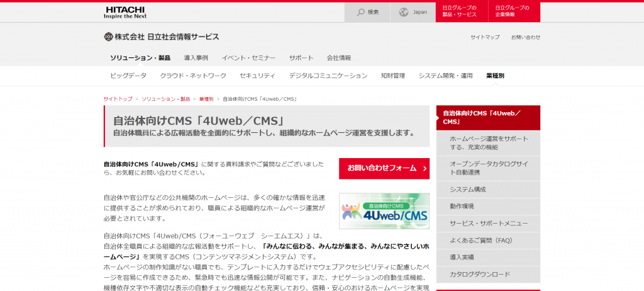Select サポート main menu
Screen dimensions: 644x291
301,58
